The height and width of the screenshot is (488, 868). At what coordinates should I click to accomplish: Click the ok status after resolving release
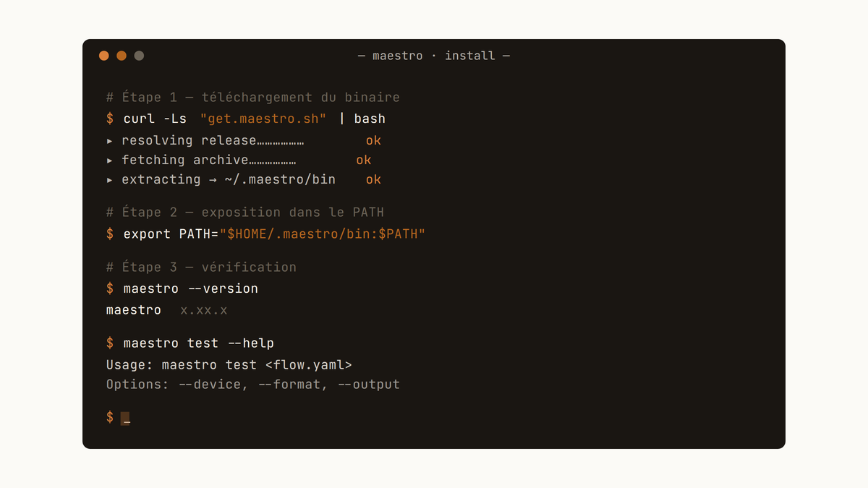point(373,141)
